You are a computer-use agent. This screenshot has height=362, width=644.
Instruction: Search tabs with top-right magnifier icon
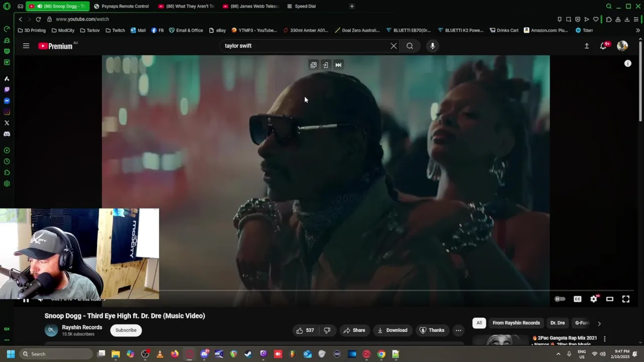609,6
